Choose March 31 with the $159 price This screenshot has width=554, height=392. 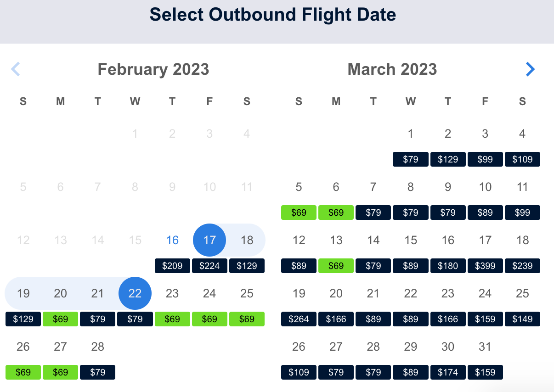(x=485, y=372)
